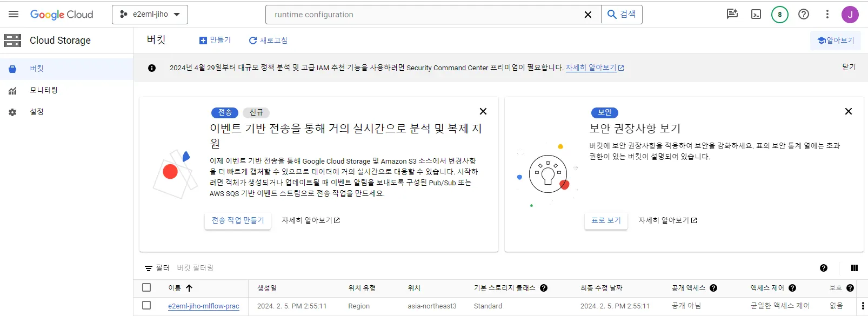Click the Cloud Storage product icon
Screen dimensions: 868x316
(12, 41)
